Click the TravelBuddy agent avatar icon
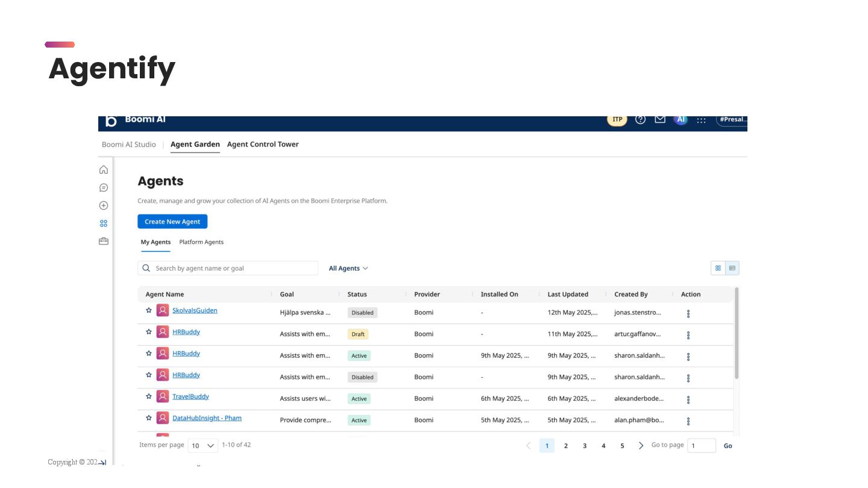 [163, 396]
